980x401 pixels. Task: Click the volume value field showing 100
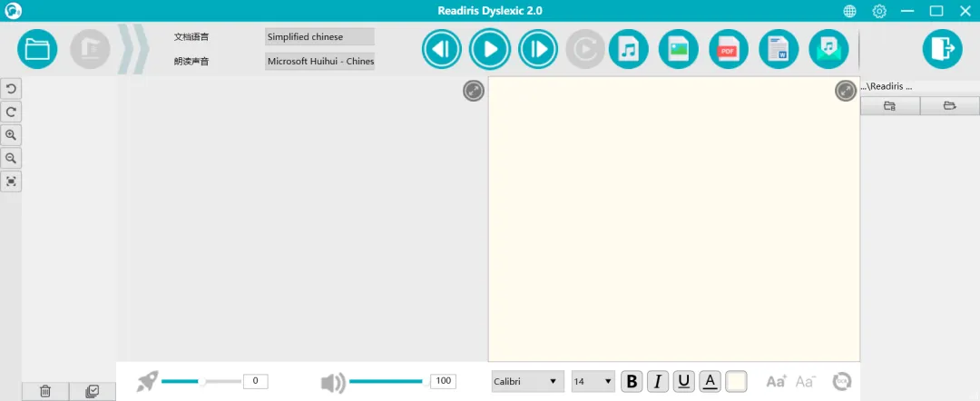coord(443,381)
